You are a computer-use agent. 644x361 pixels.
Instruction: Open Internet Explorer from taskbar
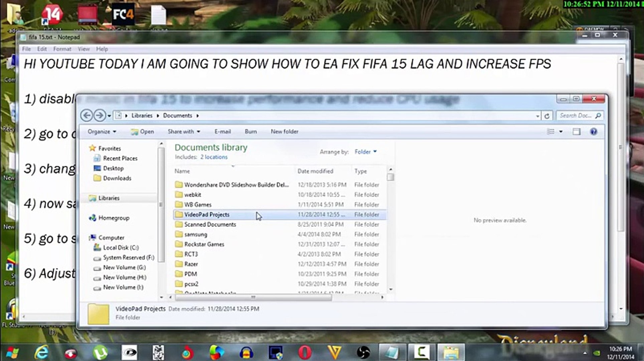click(x=41, y=352)
